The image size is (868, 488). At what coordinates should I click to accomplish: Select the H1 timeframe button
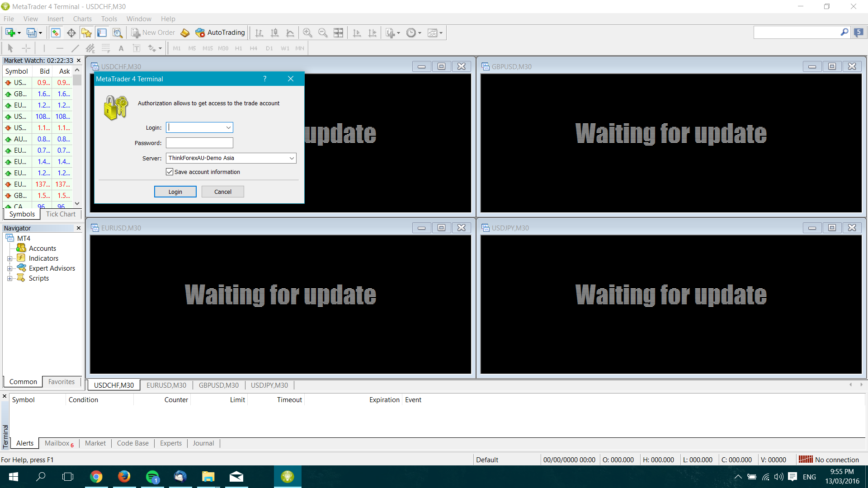[238, 48]
